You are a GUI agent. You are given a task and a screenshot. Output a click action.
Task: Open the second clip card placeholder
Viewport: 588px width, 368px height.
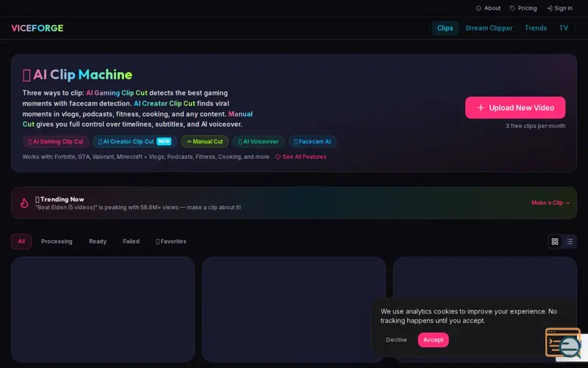tap(294, 309)
